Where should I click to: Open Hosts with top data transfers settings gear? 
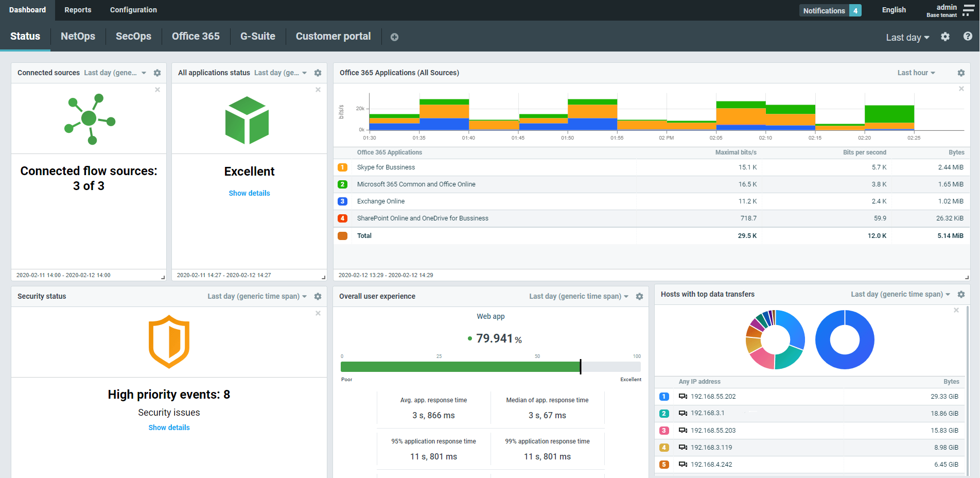[x=961, y=295]
